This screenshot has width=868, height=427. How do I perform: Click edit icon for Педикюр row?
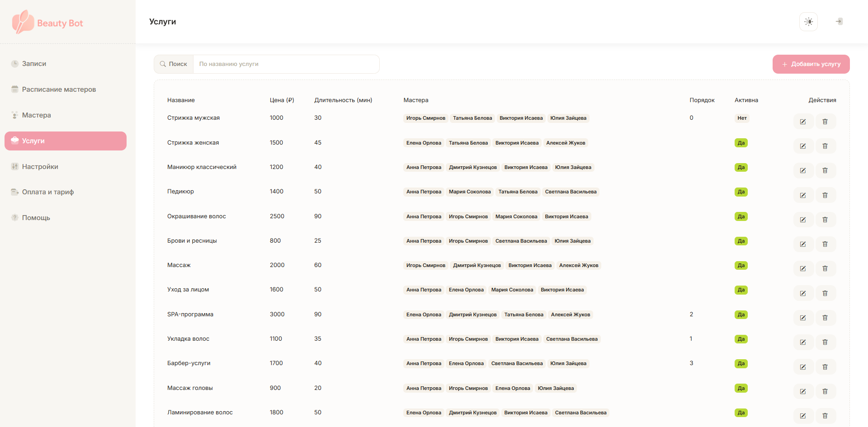pos(803,195)
